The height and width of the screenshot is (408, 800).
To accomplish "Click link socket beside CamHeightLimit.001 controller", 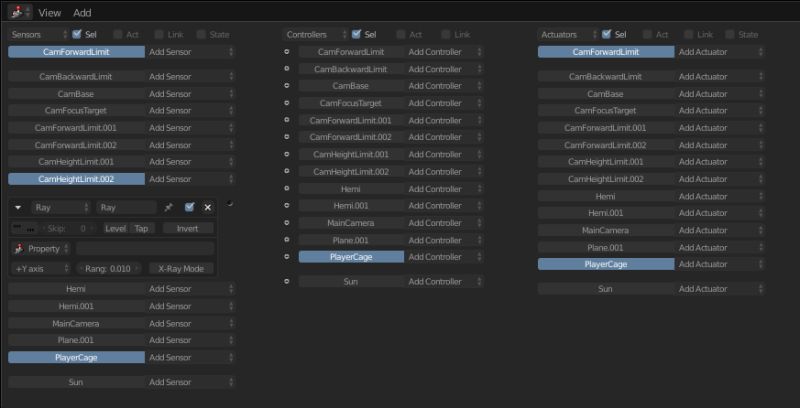I will (286, 154).
